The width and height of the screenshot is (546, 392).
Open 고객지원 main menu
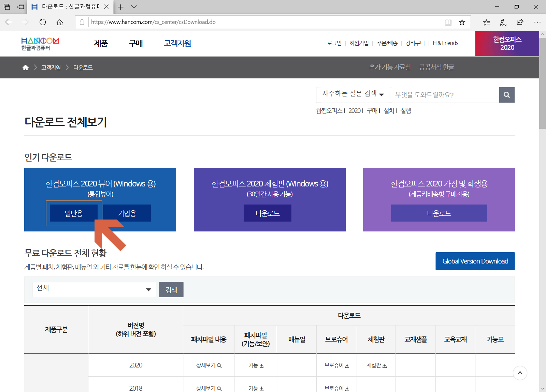click(x=177, y=44)
